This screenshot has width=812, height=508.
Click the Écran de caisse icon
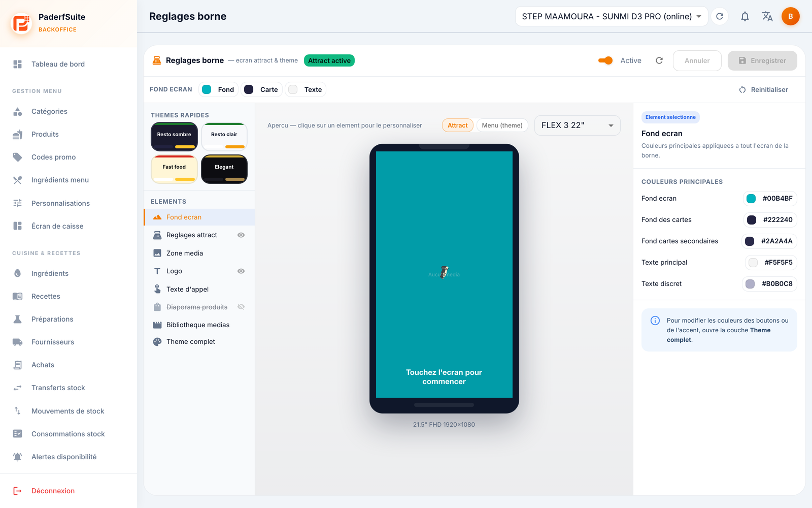[18, 226]
